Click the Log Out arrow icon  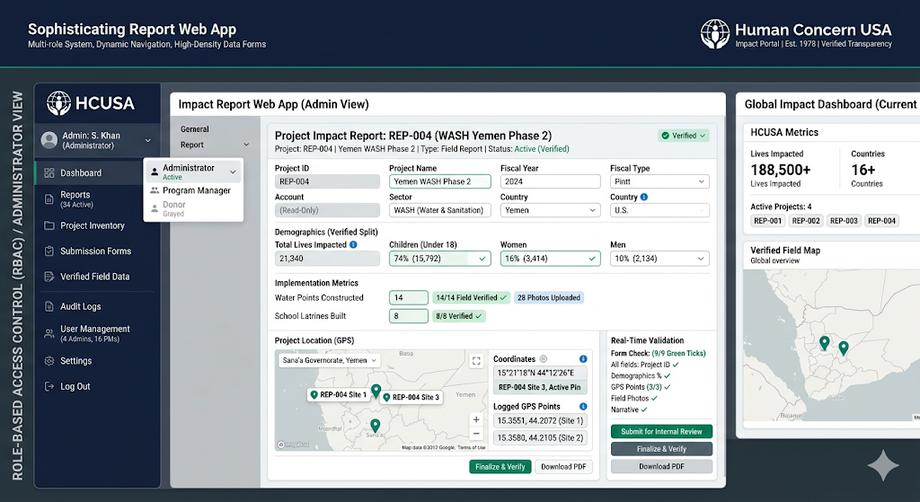click(49, 386)
